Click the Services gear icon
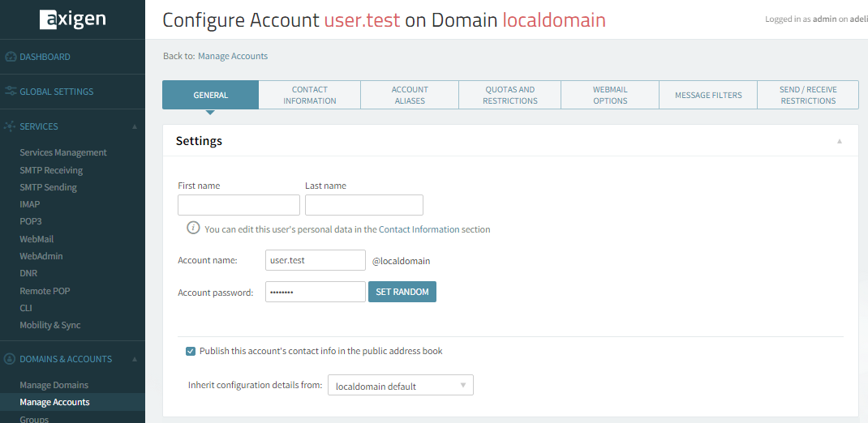 pos(10,126)
